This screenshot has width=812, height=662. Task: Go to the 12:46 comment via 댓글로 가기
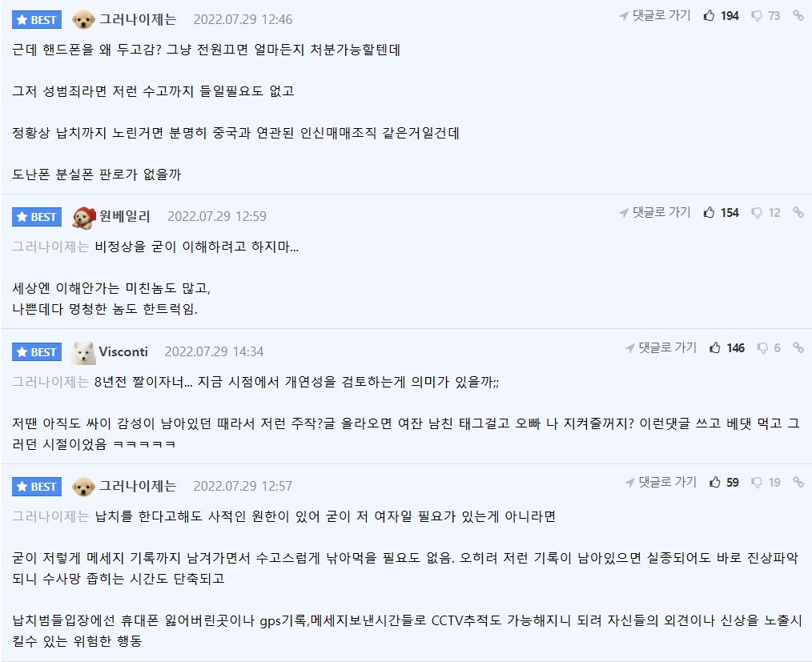(654, 16)
